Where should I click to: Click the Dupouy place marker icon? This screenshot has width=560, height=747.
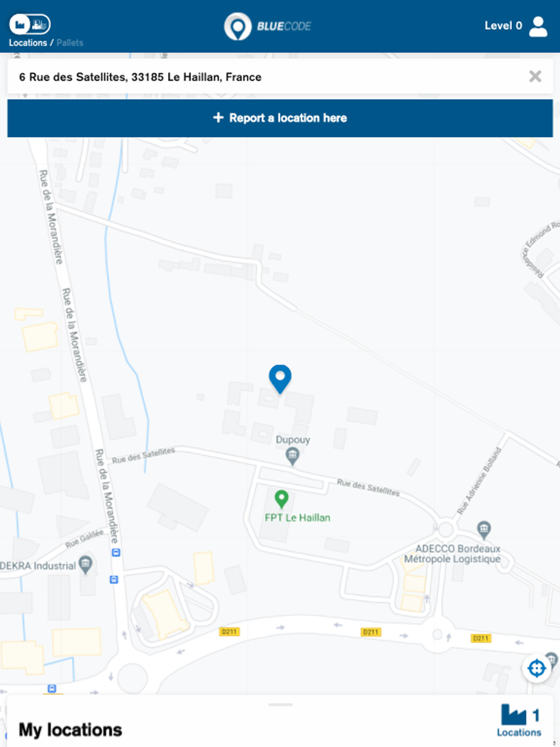(x=292, y=456)
